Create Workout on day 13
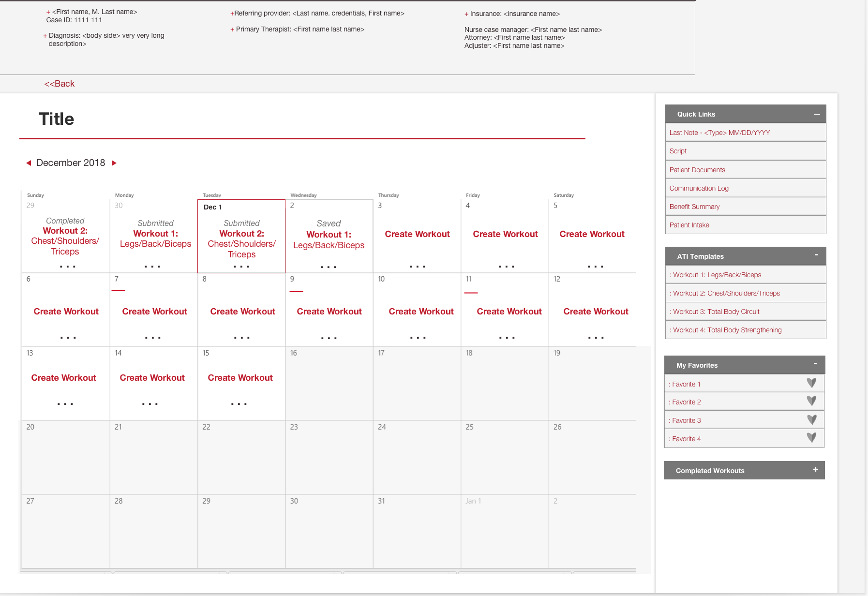This screenshot has height=596, width=868. click(x=63, y=378)
